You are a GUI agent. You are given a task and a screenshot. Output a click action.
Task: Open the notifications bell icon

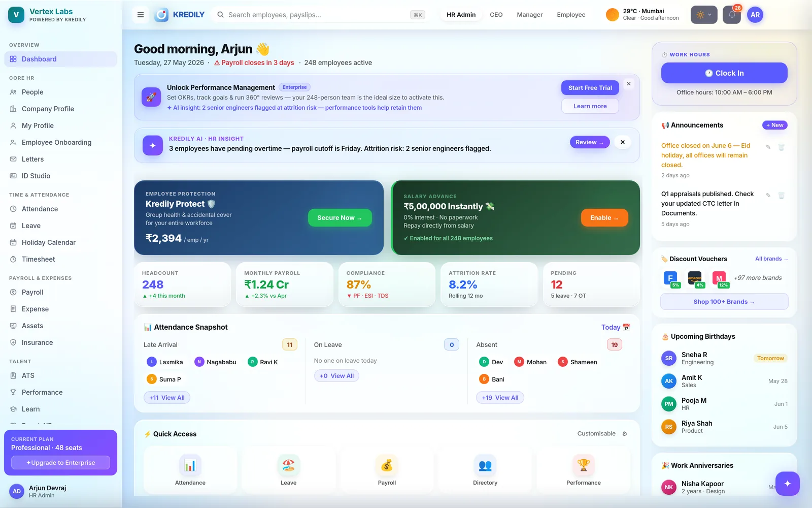click(x=732, y=15)
